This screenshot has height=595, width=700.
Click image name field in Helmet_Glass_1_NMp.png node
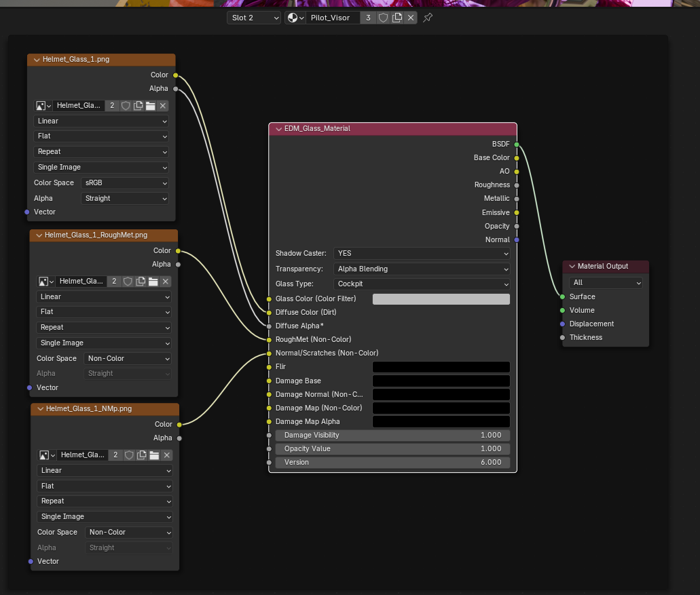click(83, 455)
